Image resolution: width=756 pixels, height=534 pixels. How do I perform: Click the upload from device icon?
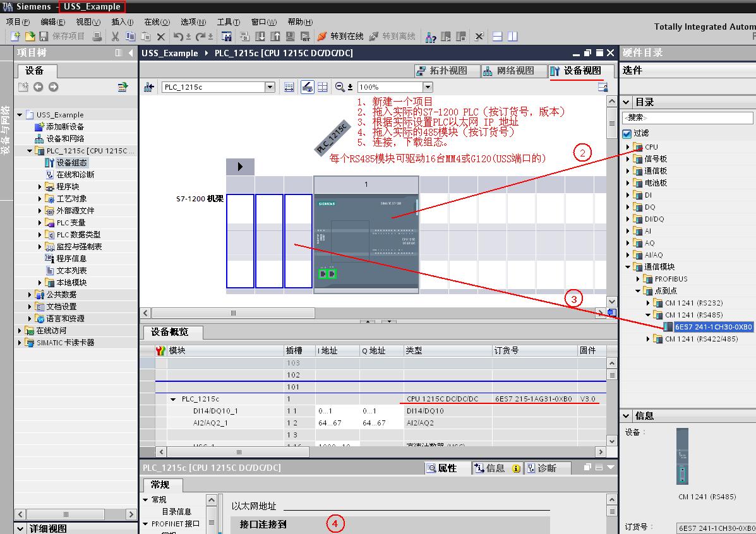[x=275, y=36]
